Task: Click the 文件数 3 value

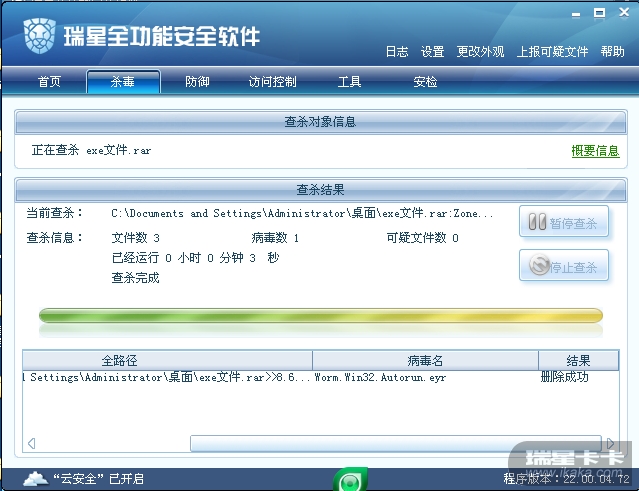Action: (x=135, y=238)
